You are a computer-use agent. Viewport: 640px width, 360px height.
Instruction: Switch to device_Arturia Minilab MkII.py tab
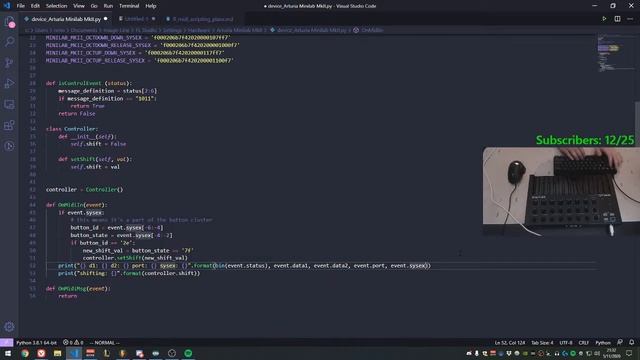pos(66,19)
